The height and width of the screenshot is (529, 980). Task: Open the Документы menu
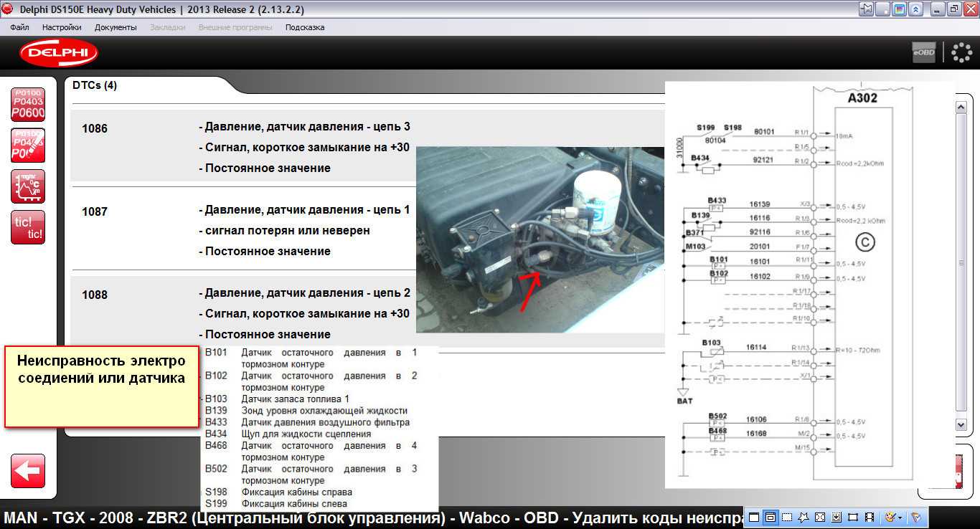click(x=116, y=27)
